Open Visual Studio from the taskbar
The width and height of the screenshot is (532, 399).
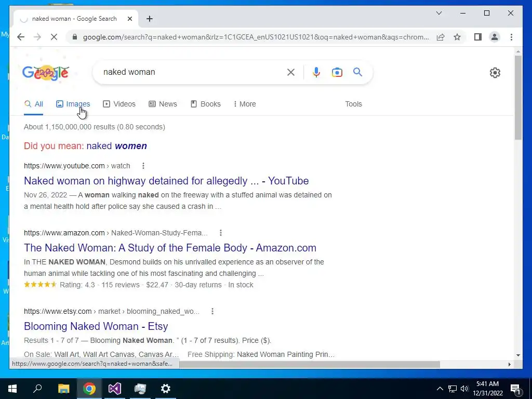click(115, 389)
